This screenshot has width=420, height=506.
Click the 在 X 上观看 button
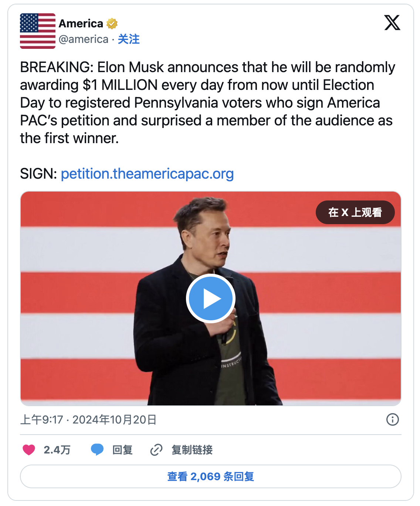355,212
